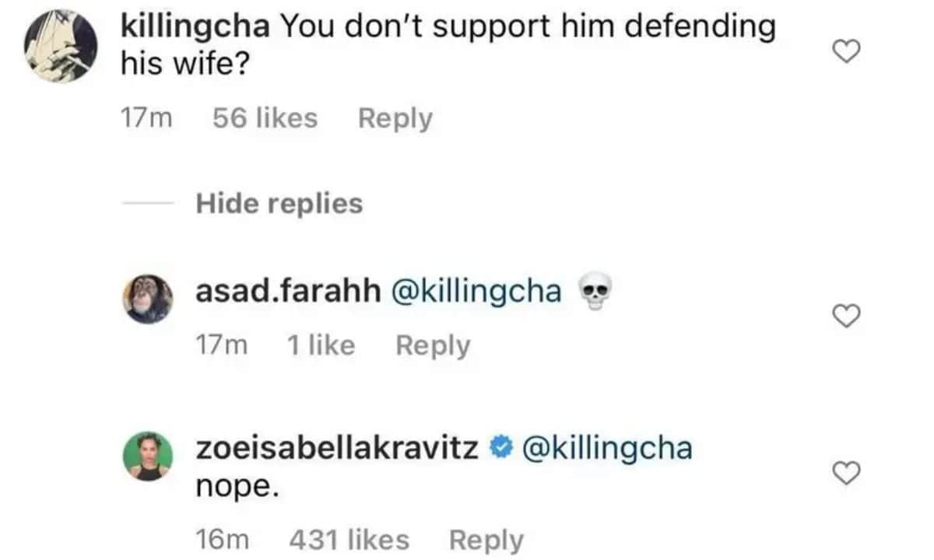Collapse thread with Hide replies
Screen dimensions: 934x560
click(x=279, y=204)
